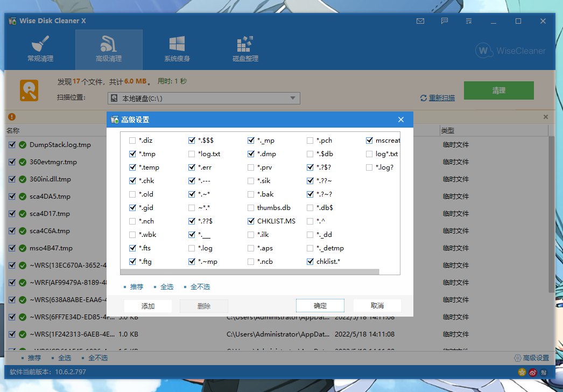Click the yellow star icon in status bar
Viewport: 563px width, 392px height.
coord(522,372)
